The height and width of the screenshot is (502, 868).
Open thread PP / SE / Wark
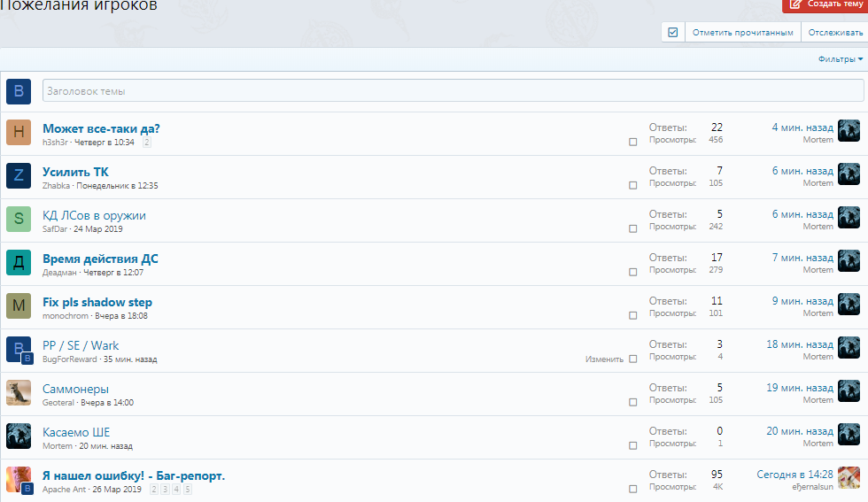point(81,345)
